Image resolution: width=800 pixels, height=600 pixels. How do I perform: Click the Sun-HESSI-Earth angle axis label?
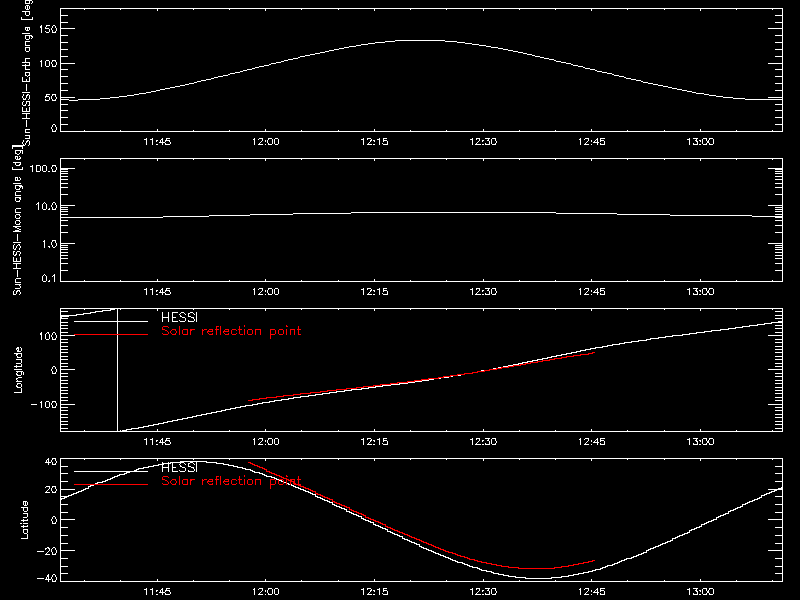27,71
